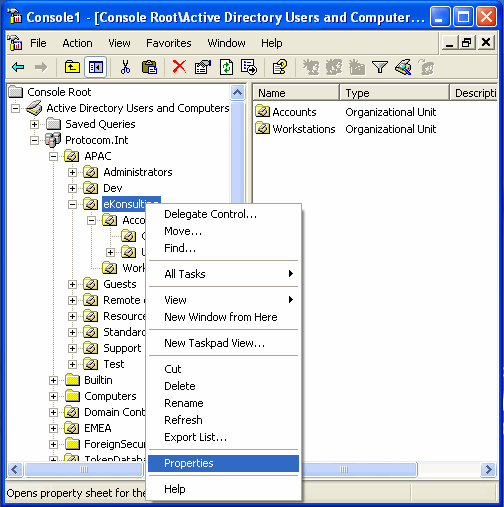The height and width of the screenshot is (507, 504).
Task: Expand the Administrators OU node
Action: tap(72, 172)
